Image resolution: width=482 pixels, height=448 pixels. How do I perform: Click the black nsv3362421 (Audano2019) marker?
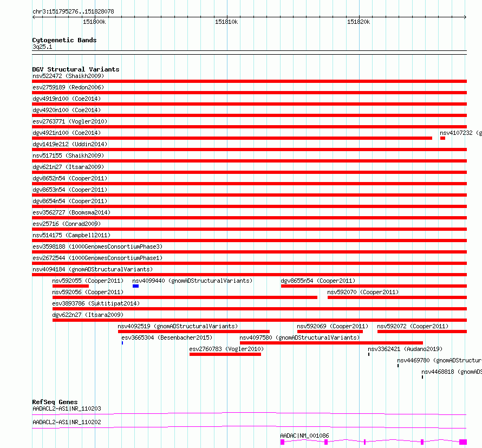369,354
